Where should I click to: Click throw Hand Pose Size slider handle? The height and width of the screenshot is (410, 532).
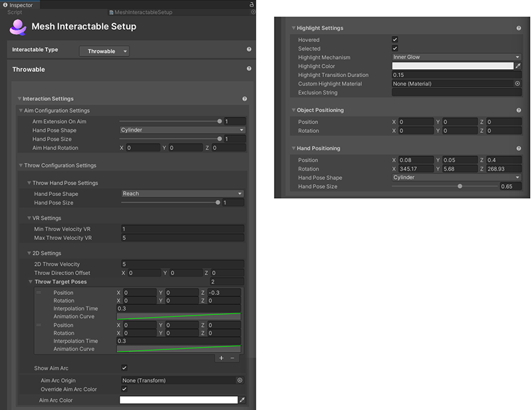click(x=218, y=203)
